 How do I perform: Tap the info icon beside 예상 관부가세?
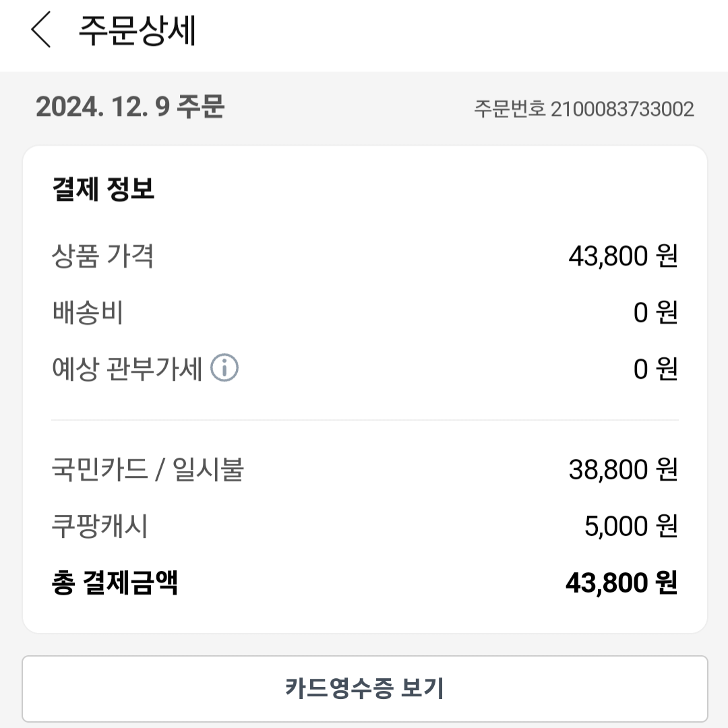pos(224,369)
